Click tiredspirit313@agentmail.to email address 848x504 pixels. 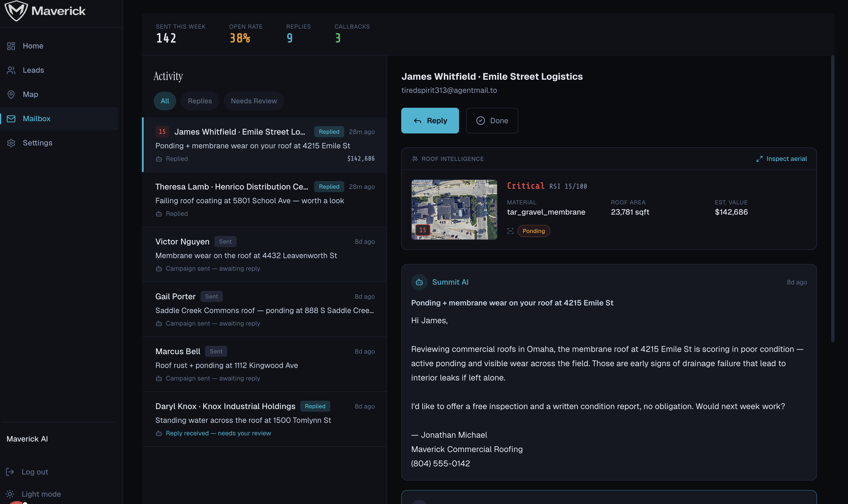(449, 90)
